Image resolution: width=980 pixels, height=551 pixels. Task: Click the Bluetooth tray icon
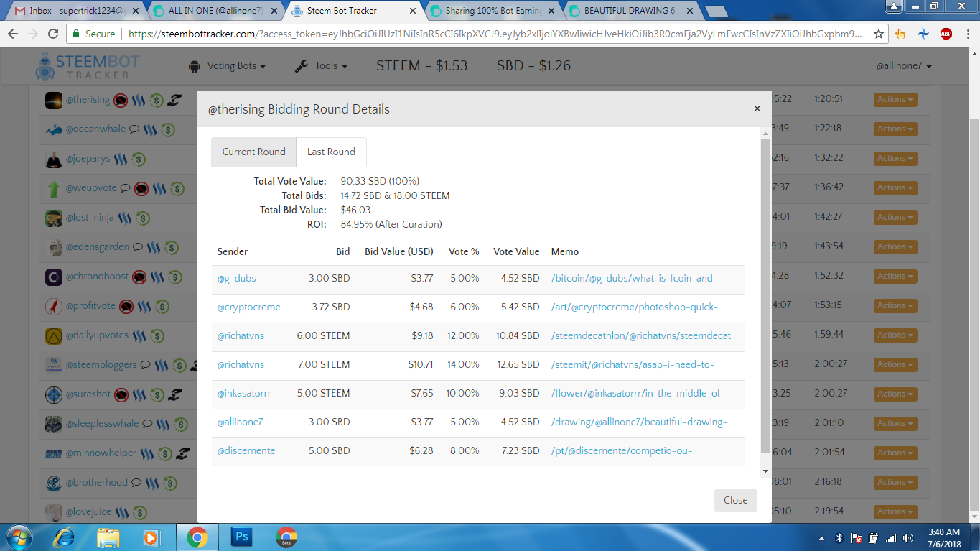839,538
